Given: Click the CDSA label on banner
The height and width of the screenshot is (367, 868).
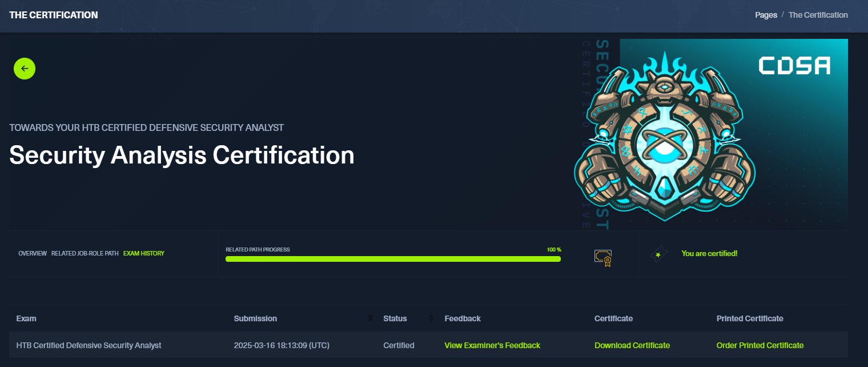Looking at the screenshot, I should point(794,66).
